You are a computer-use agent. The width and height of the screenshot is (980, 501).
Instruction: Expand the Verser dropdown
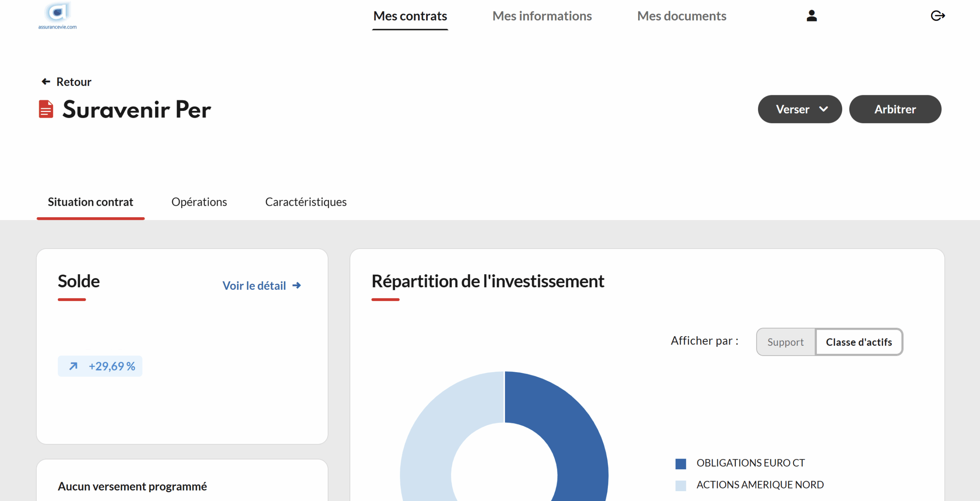pos(800,109)
